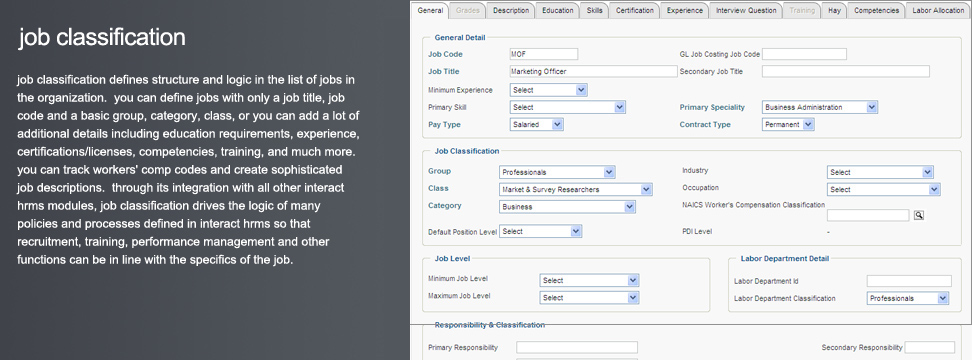Open the Maximum Job Level dropdown
This screenshot has height=360, width=972.
(589, 298)
